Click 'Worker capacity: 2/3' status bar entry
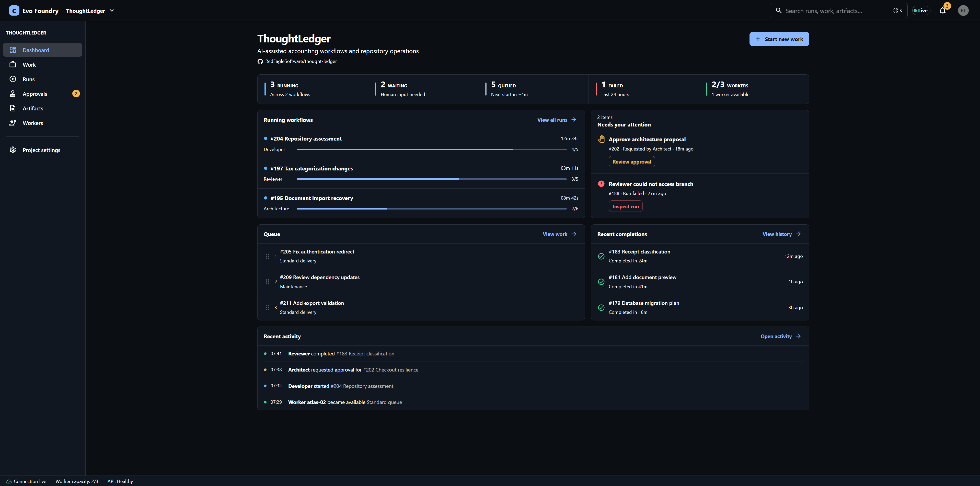 (x=77, y=481)
